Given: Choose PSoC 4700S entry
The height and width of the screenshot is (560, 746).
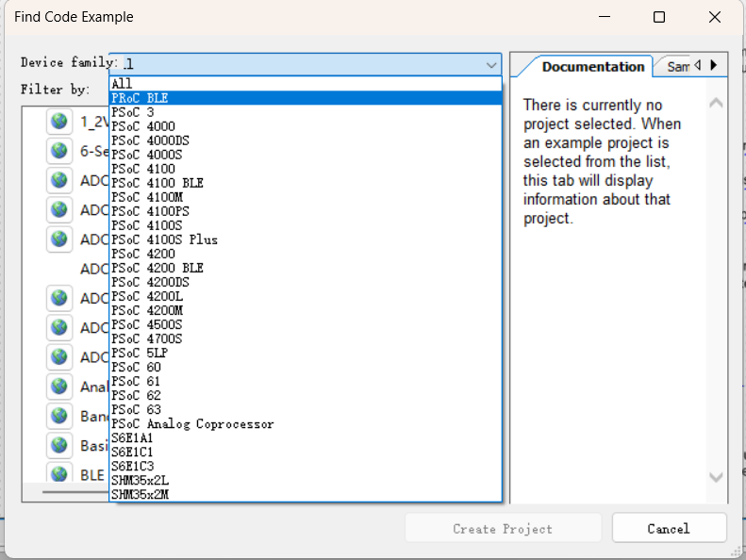Looking at the screenshot, I should pos(306,338).
